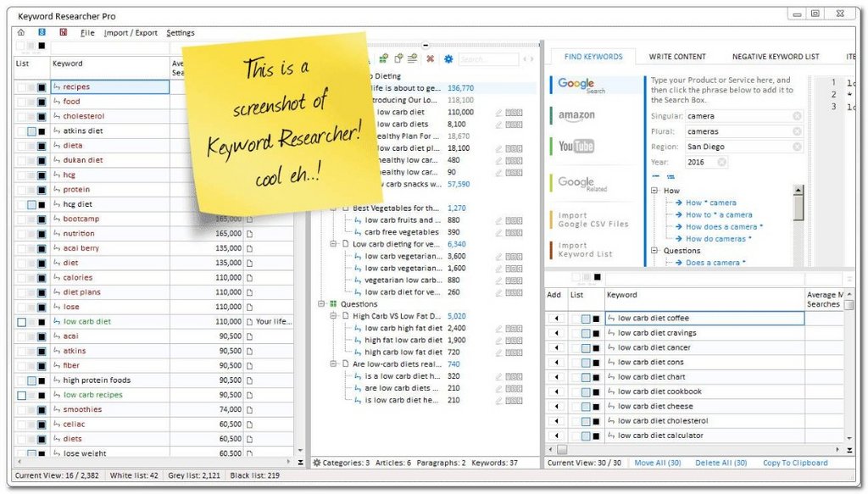
Task: Collapse 'Low carb dieting for ve...' article node
Action: tap(333, 244)
